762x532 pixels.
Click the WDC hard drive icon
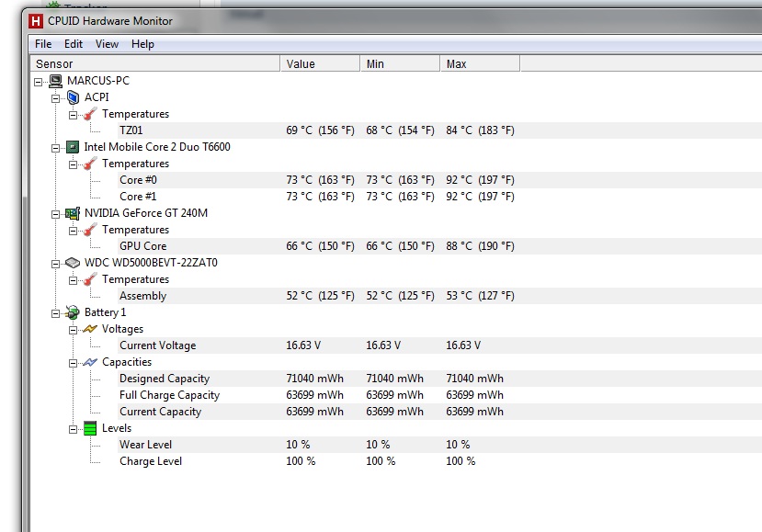tap(73, 263)
